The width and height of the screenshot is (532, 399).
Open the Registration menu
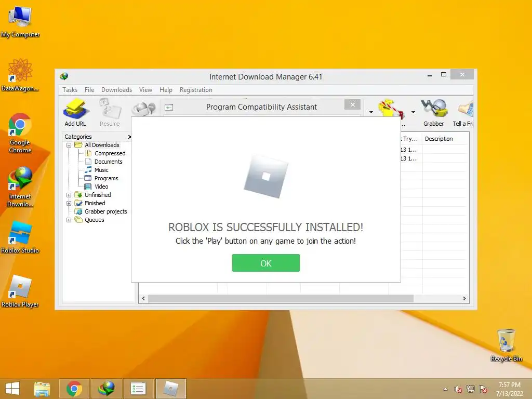point(196,90)
